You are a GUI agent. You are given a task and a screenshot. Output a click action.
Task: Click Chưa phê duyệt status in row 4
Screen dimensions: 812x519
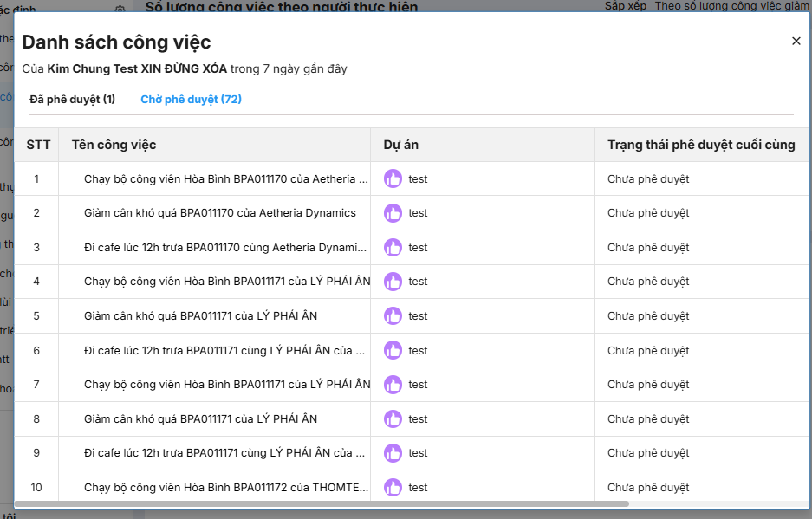pyautogui.click(x=648, y=282)
